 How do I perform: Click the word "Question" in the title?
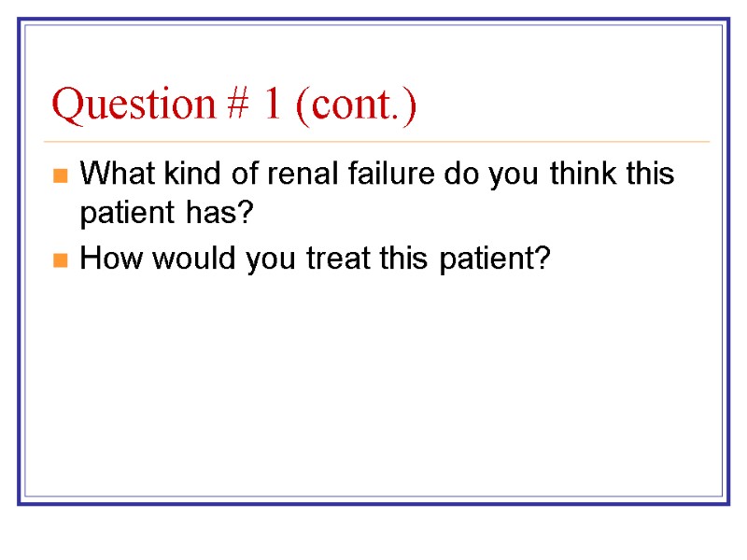[x=132, y=105]
